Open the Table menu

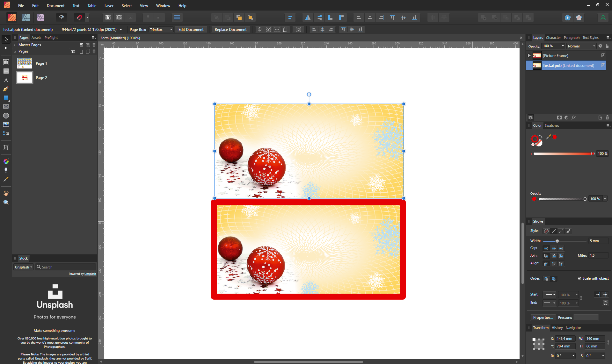92,6
